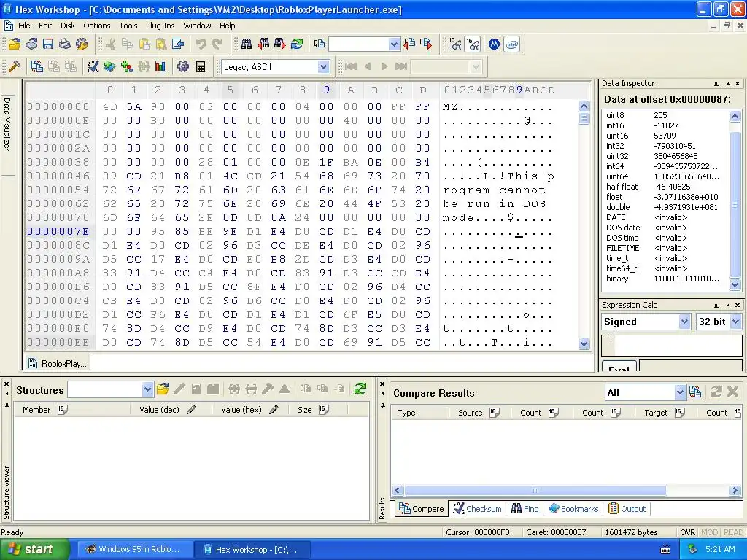Click the Print toolbar icon

[65, 44]
